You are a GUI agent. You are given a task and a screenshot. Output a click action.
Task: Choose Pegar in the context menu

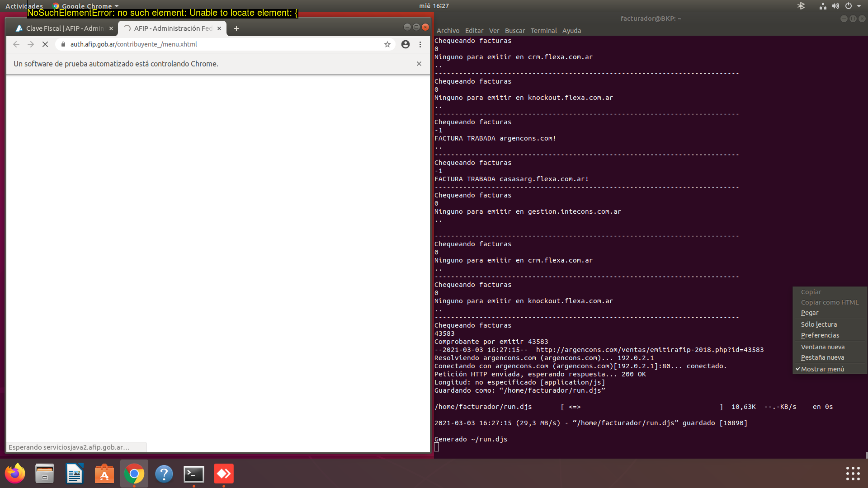tap(830, 313)
